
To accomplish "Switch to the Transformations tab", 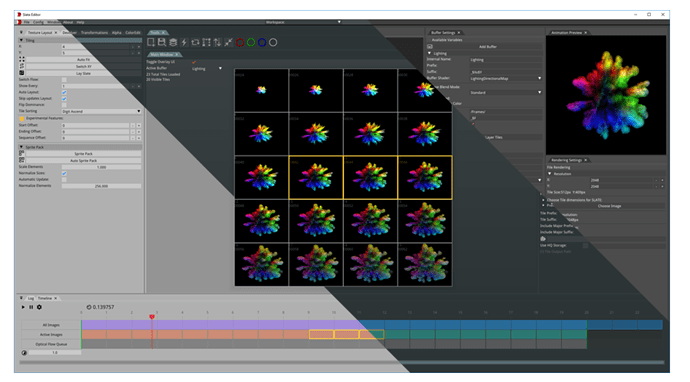I will 94,33.
